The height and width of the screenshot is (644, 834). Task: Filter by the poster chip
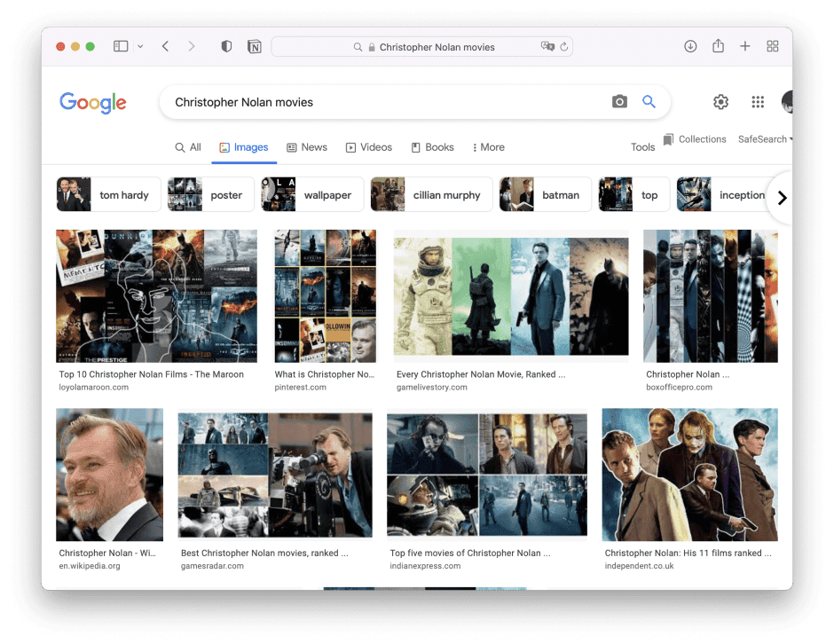[210, 194]
